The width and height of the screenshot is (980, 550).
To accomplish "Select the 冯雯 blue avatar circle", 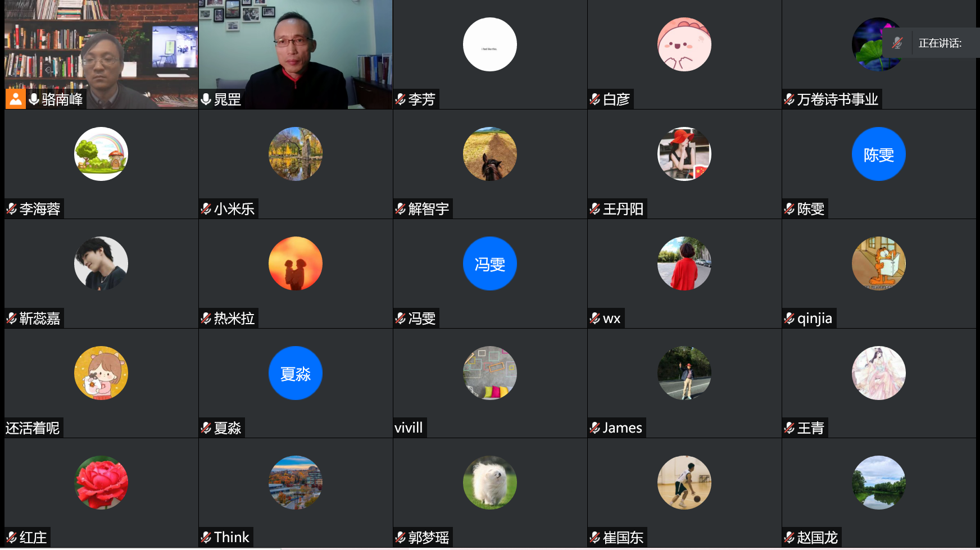I will tap(490, 263).
